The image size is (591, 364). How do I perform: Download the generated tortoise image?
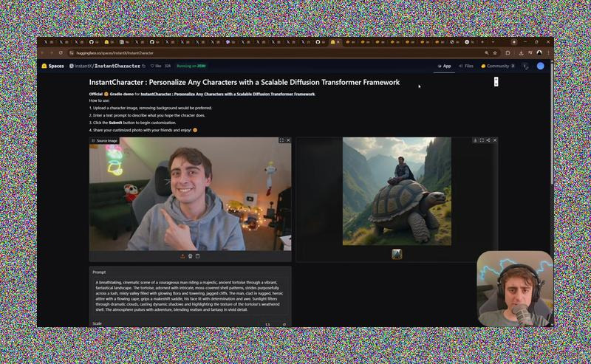475,140
